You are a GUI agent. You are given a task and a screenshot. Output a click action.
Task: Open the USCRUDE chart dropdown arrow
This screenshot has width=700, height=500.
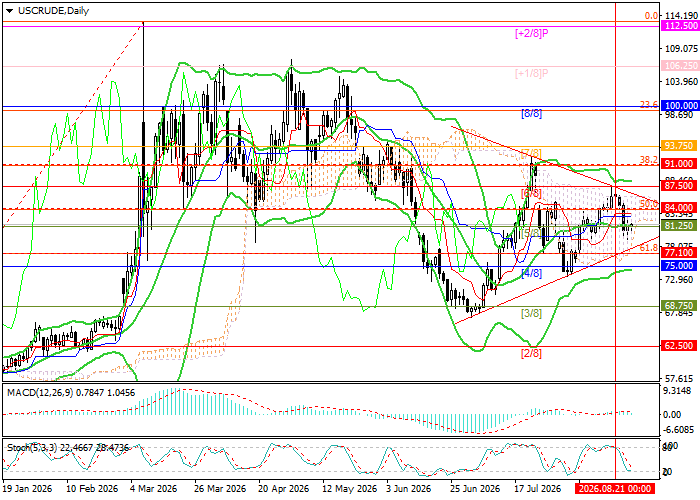(x=9, y=11)
